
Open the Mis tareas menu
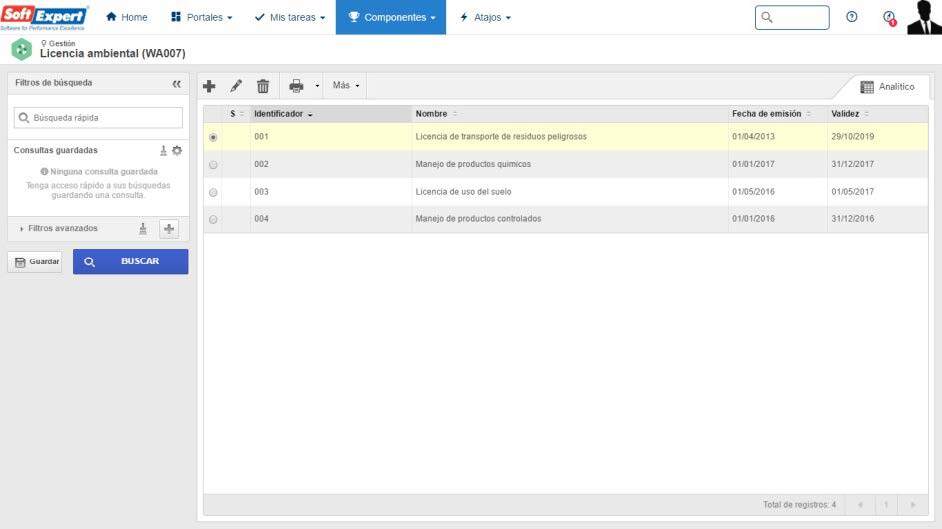[x=290, y=17]
